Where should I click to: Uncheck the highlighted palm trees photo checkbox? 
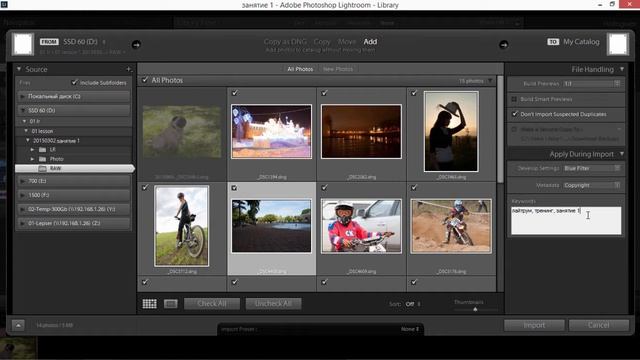point(234,188)
